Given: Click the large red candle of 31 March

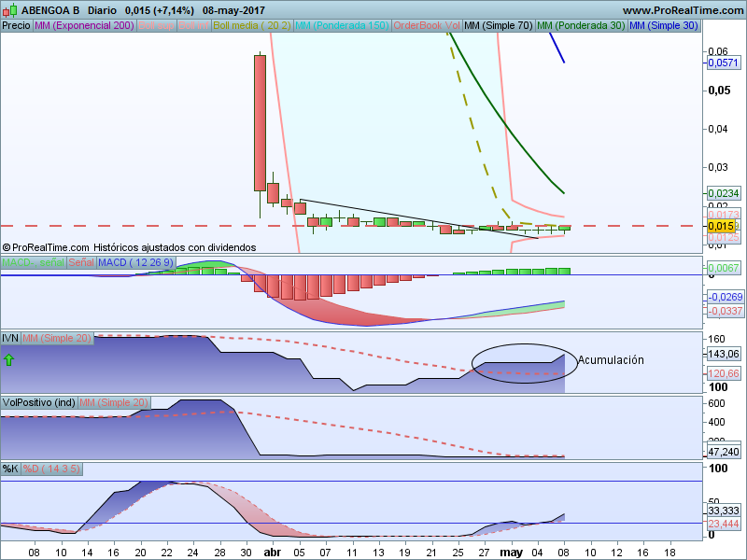Looking at the screenshot, I should [260, 123].
